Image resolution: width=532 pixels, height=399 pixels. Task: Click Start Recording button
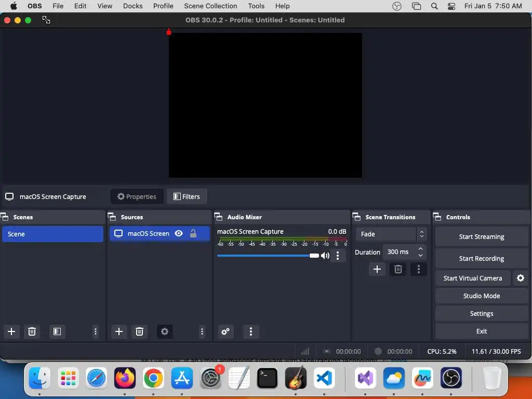pyautogui.click(x=482, y=259)
